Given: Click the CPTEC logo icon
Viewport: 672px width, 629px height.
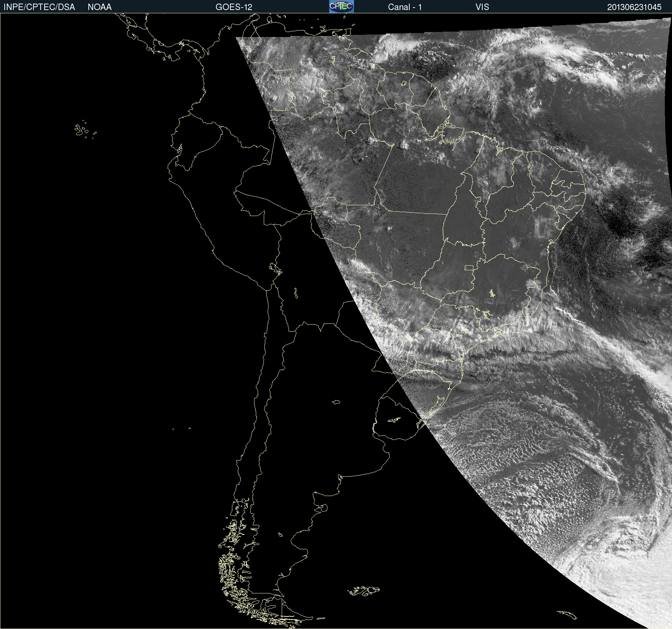Looking at the screenshot, I should click(x=341, y=6).
